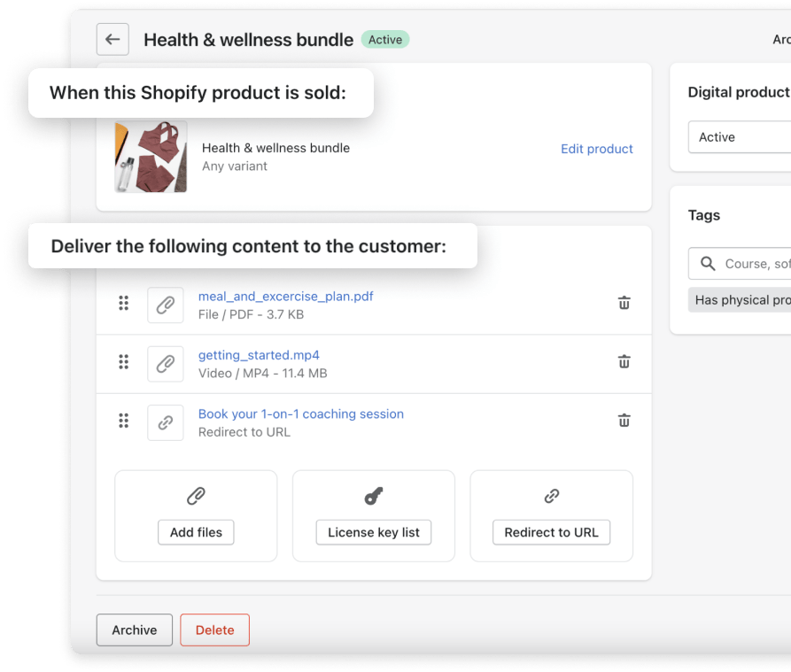Viewport: 791px width, 672px height.
Task: Click the drag handle beside getting_started.mp4
Action: coord(124,362)
